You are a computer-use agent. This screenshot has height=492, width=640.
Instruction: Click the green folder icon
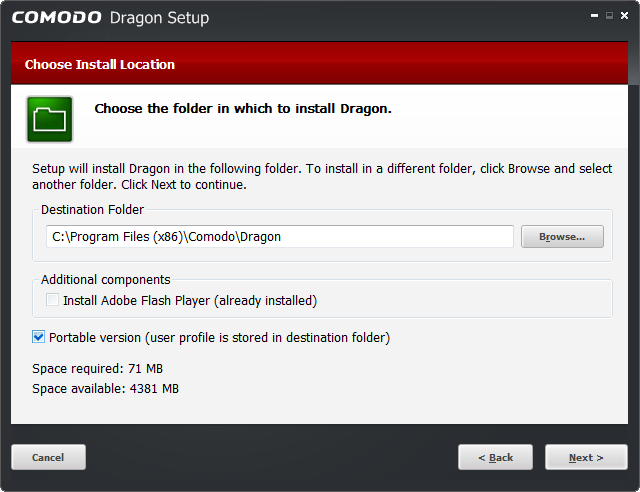click(x=49, y=119)
